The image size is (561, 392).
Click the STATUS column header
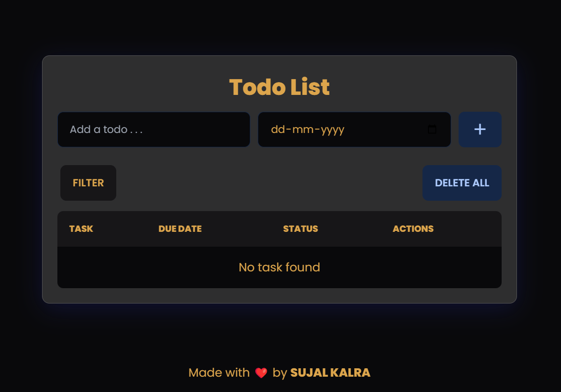tap(300, 229)
